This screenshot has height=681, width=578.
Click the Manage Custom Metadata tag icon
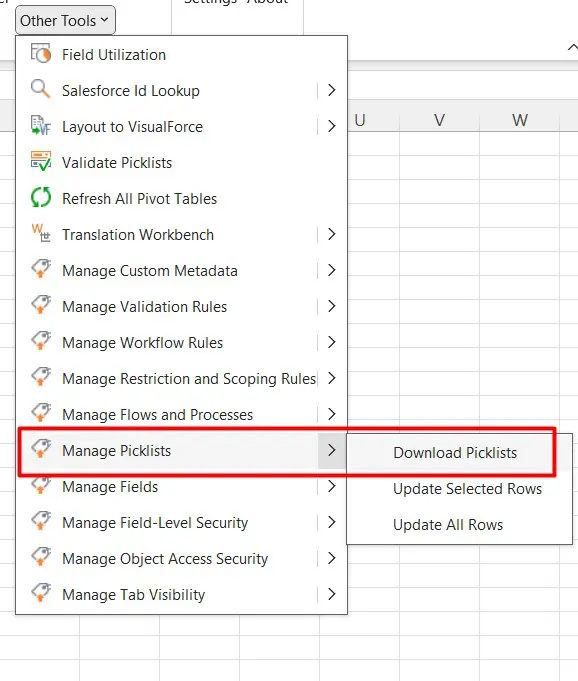[x=41, y=270]
